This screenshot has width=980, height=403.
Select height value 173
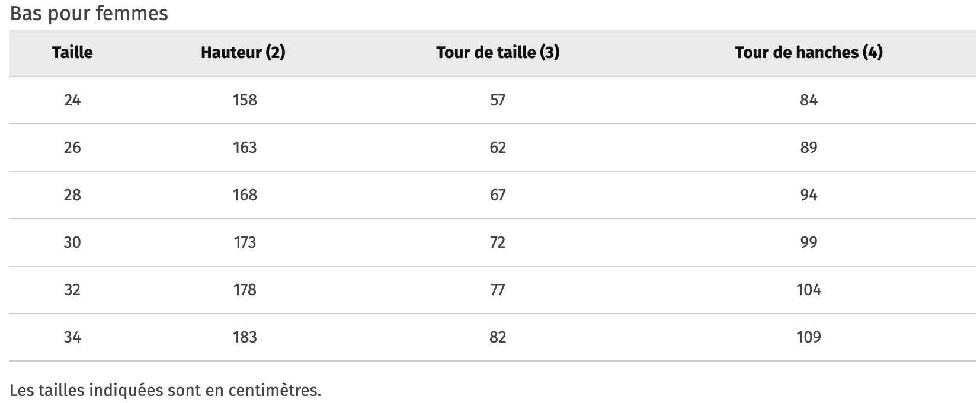245,242
